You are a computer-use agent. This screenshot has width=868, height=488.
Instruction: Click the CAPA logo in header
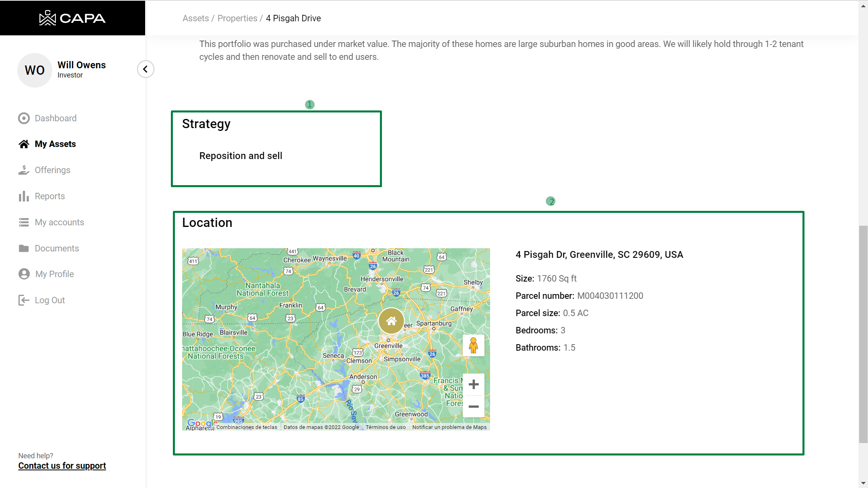click(x=72, y=18)
